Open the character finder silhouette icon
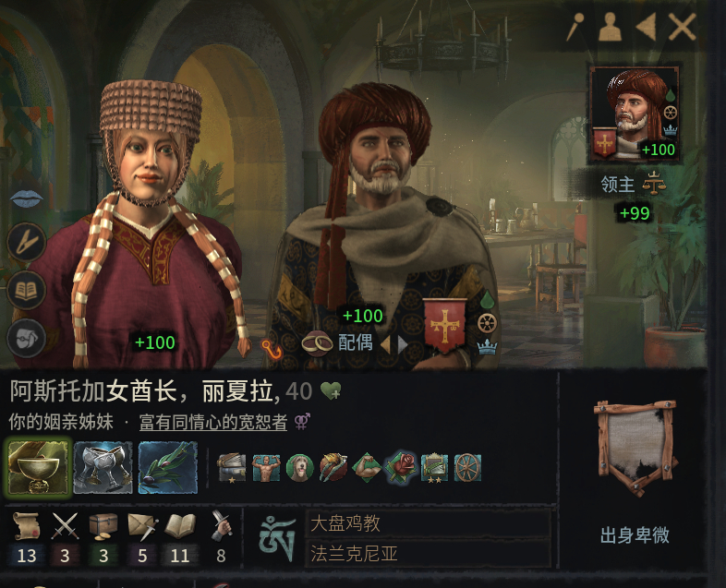The image size is (726, 588). click(x=610, y=28)
